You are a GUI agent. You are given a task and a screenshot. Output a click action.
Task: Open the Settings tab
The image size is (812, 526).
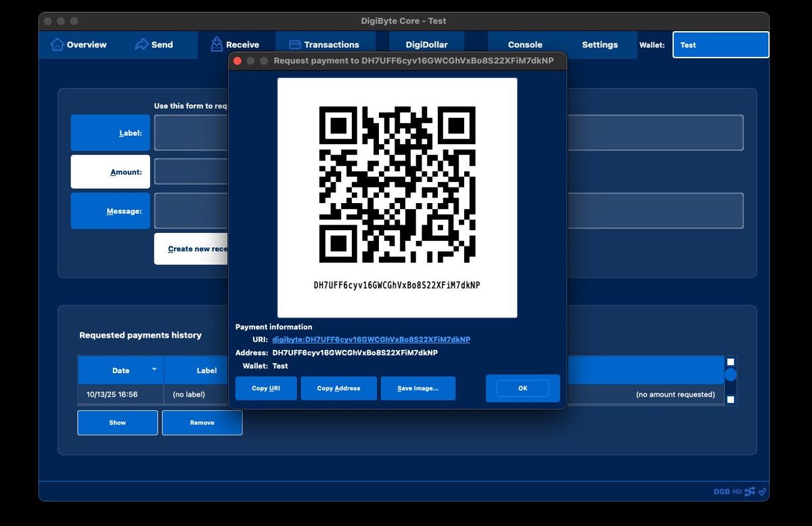pyautogui.click(x=600, y=44)
